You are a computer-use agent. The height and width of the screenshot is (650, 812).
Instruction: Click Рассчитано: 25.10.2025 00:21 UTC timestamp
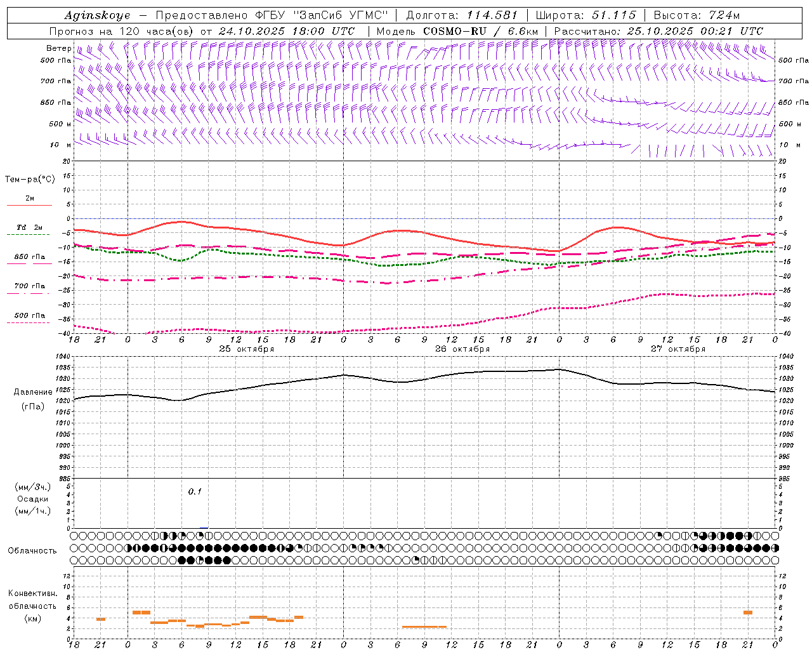click(x=658, y=31)
